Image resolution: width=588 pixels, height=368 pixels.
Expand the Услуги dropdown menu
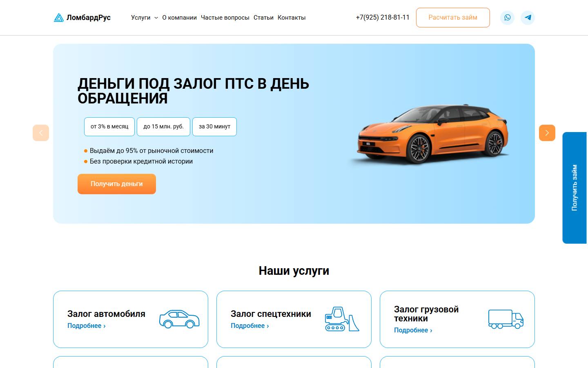click(x=144, y=18)
